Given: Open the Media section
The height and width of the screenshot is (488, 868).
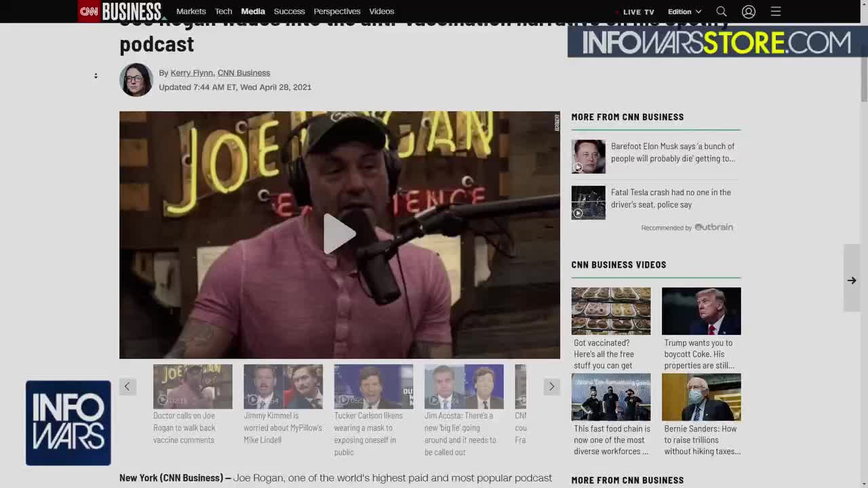Looking at the screenshot, I should 253,12.
